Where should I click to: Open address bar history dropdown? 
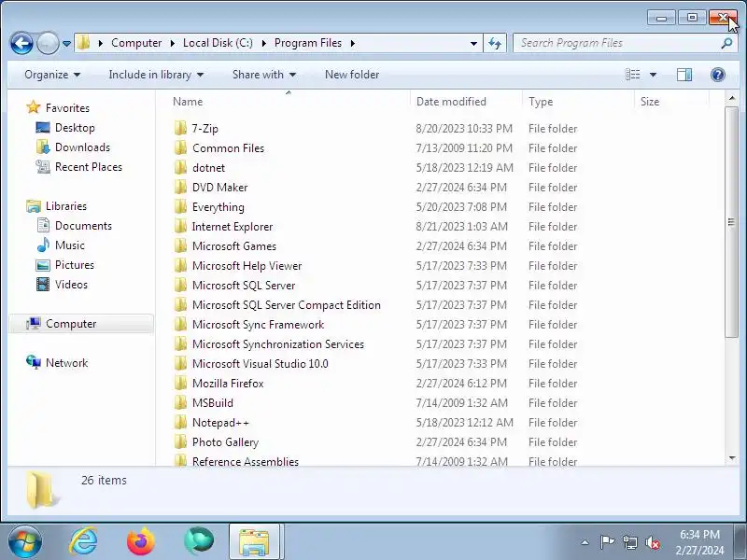pos(473,43)
